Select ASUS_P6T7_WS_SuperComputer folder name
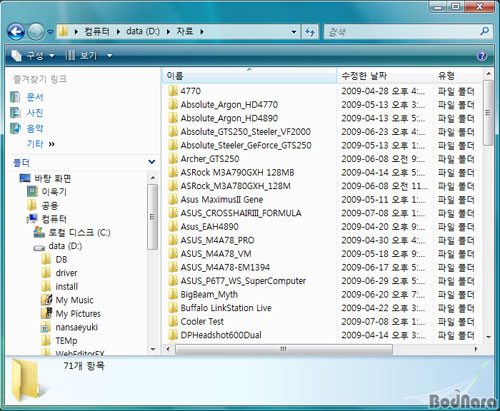 (243, 281)
